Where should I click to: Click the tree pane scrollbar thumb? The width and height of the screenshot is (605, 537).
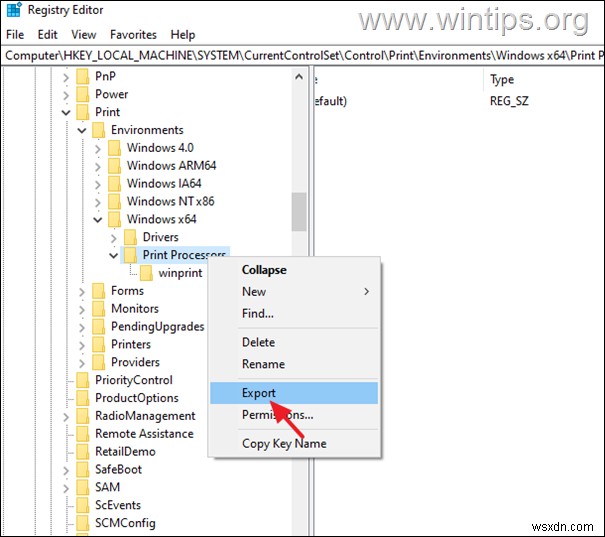coord(299,212)
